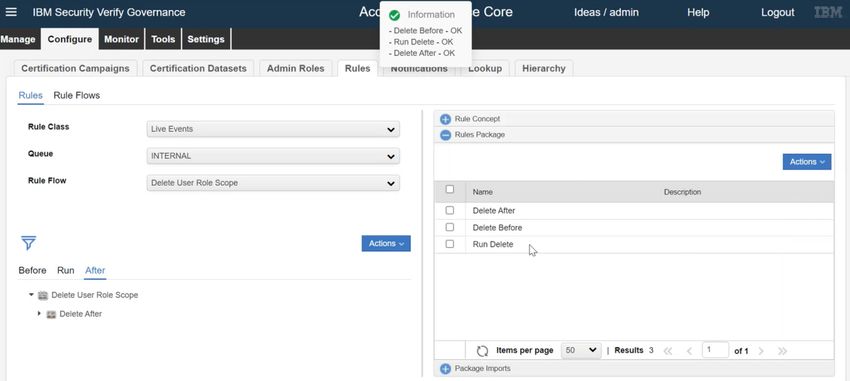Image resolution: width=850 pixels, height=381 pixels.
Task: Switch to Hierarchy tab
Action: pyautogui.click(x=544, y=68)
